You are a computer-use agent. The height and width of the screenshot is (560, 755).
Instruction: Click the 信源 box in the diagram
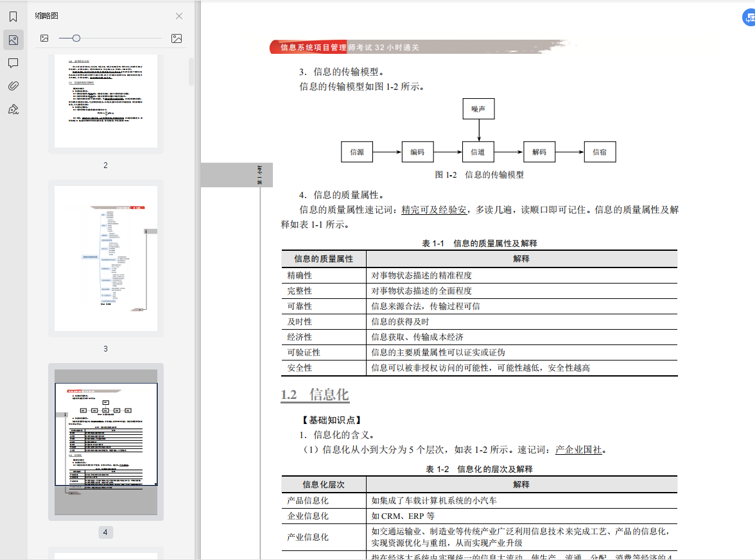click(357, 151)
